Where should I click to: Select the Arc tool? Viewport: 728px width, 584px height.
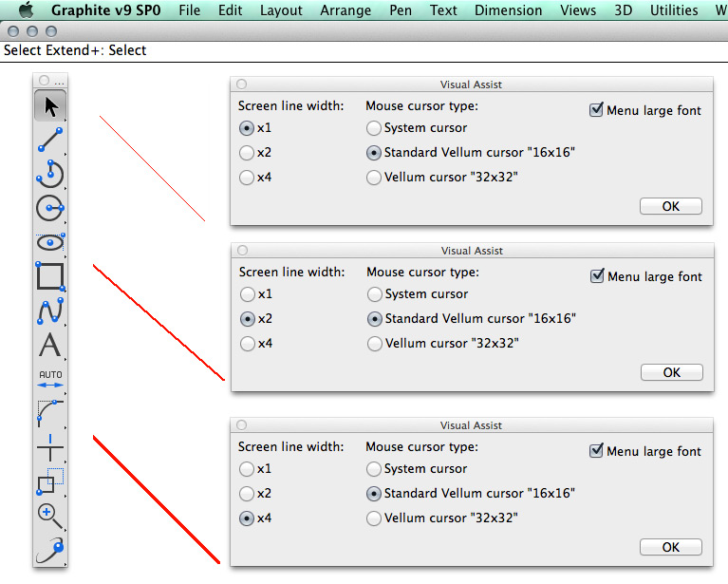point(50,174)
